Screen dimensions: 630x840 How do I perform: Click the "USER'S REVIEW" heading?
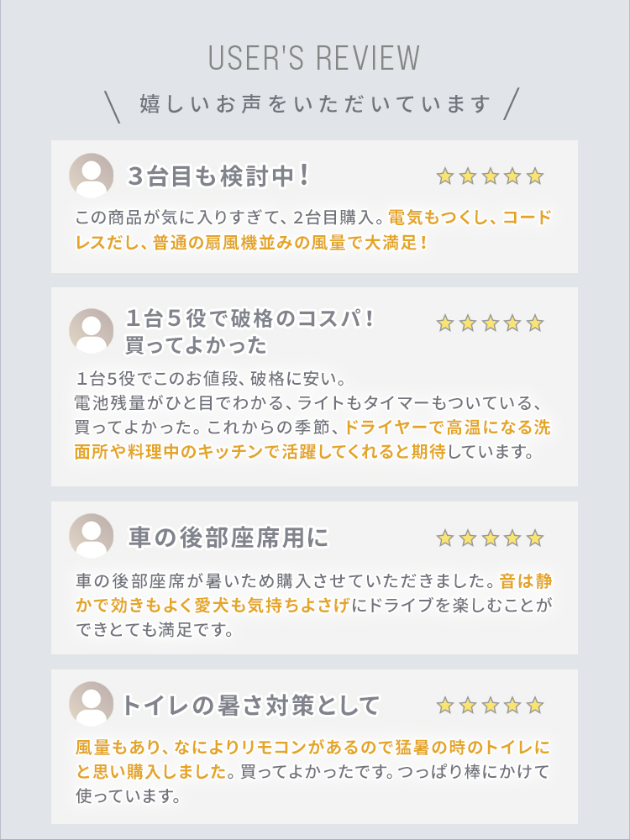[x=314, y=59]
